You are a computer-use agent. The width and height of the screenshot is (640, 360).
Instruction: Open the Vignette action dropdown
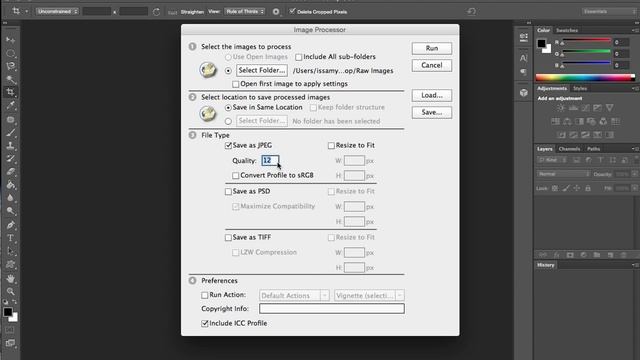[x=369, y=296]
